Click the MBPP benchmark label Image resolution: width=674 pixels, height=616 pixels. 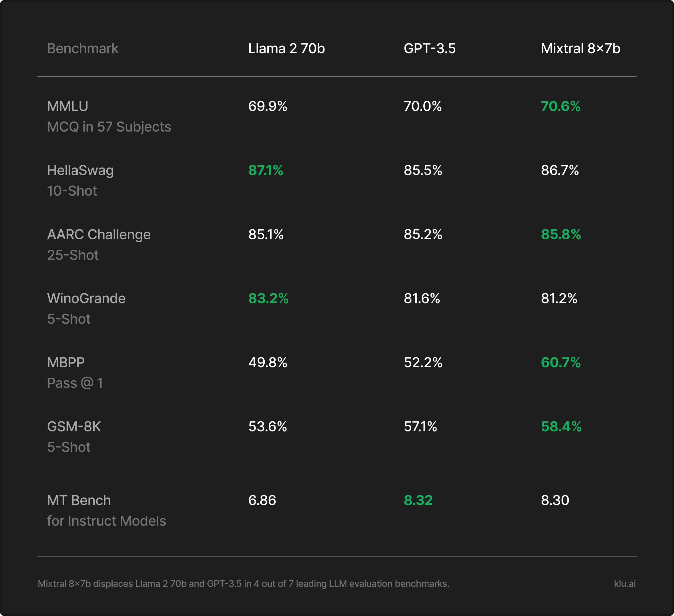click(x=66, y=363)
